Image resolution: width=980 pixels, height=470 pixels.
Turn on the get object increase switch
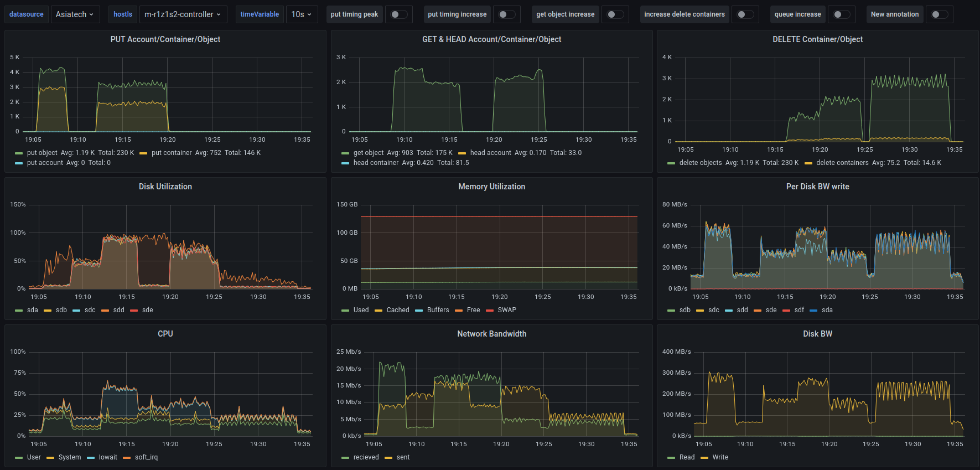pos(615,14)
